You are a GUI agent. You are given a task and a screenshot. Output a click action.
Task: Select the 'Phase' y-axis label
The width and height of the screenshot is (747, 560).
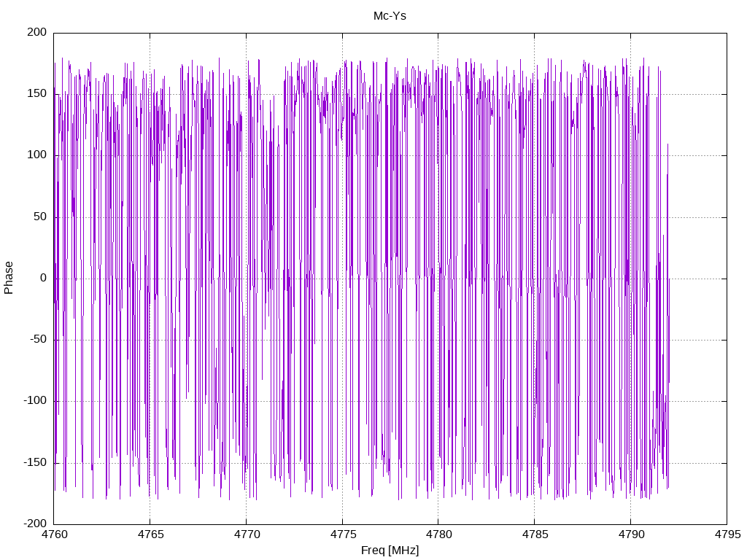[9, 278]
